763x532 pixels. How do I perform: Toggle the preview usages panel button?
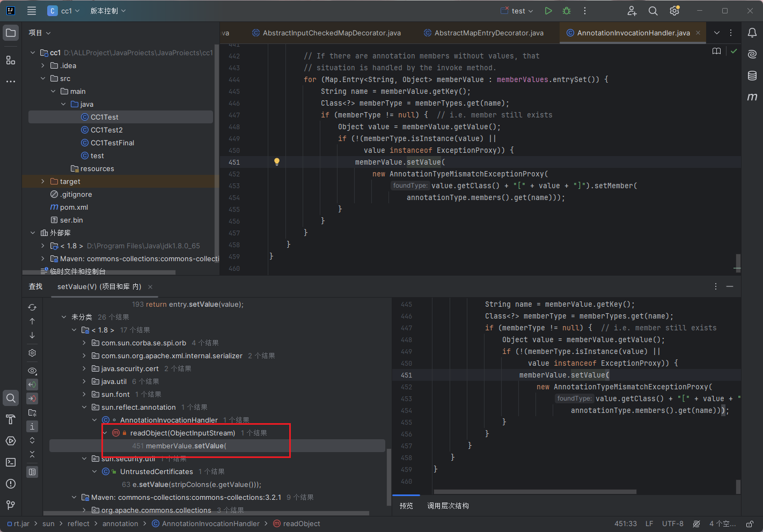32,472
